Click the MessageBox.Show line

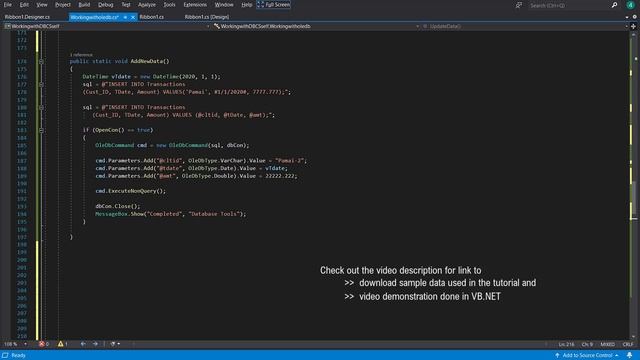pyautogui.click(x=171, y=214)
